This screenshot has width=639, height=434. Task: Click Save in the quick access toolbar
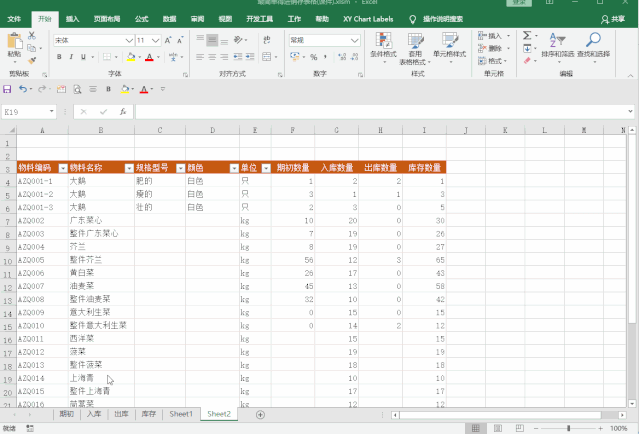(x=8, y=89)
